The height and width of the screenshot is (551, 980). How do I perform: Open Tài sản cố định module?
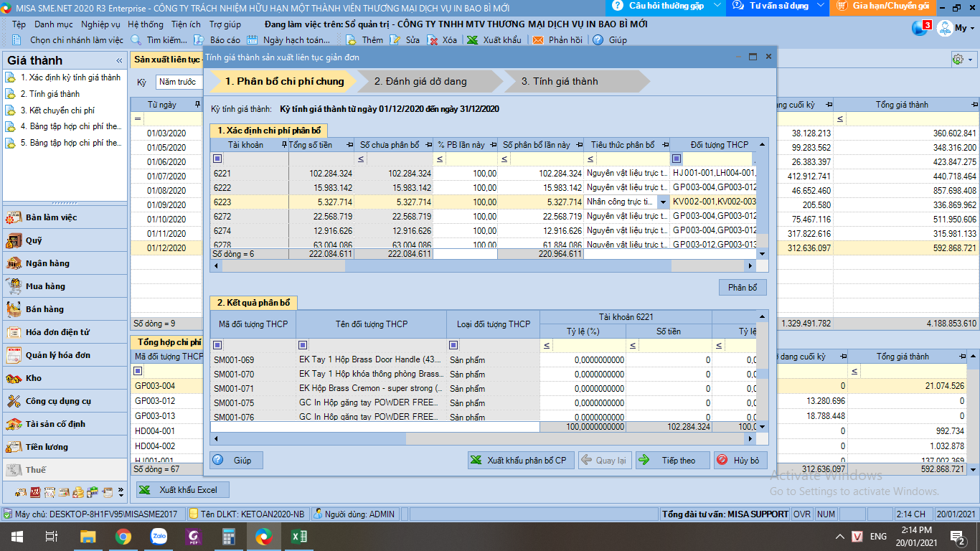[65, 424]
